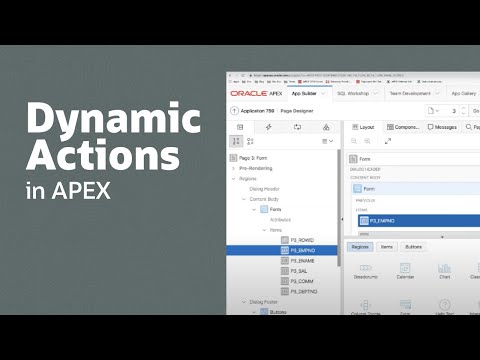The width and height of the screenshot is (480, 360).
Task: Open the Page Shared Components tab icon
Action: 326,127
